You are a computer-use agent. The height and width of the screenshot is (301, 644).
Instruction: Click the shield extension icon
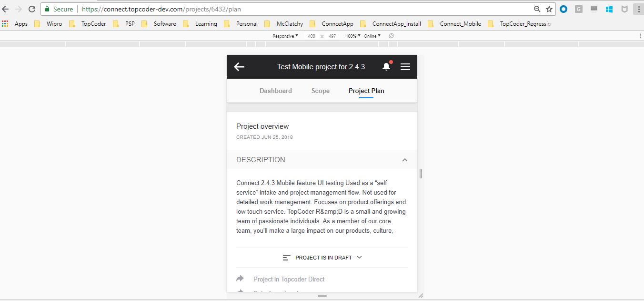(x=624, y=9)
